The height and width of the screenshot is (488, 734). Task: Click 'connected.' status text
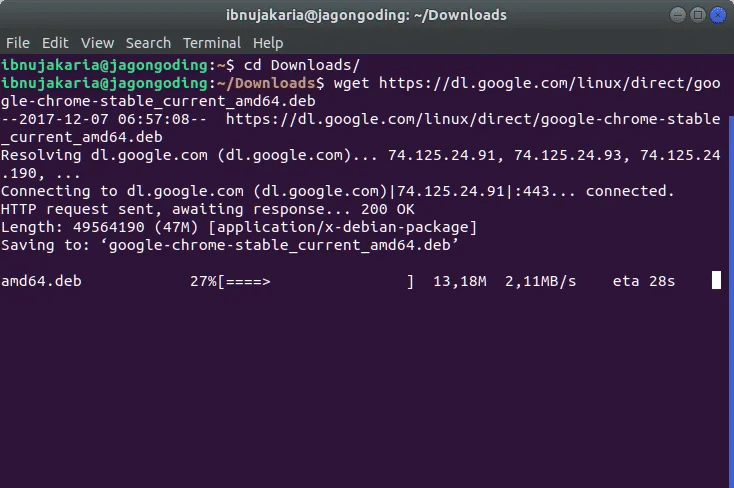tap(630, 191)
